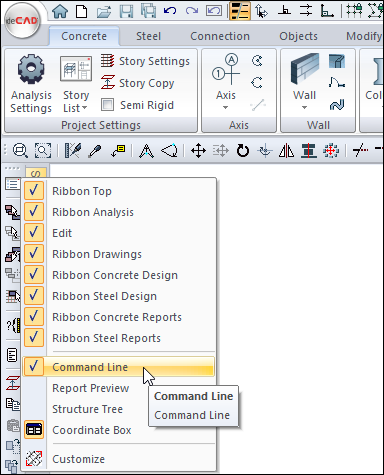The width and height of the screenshot is (384, 475).
Task: Click the text letter A tool icon
Action: [146, 151]
